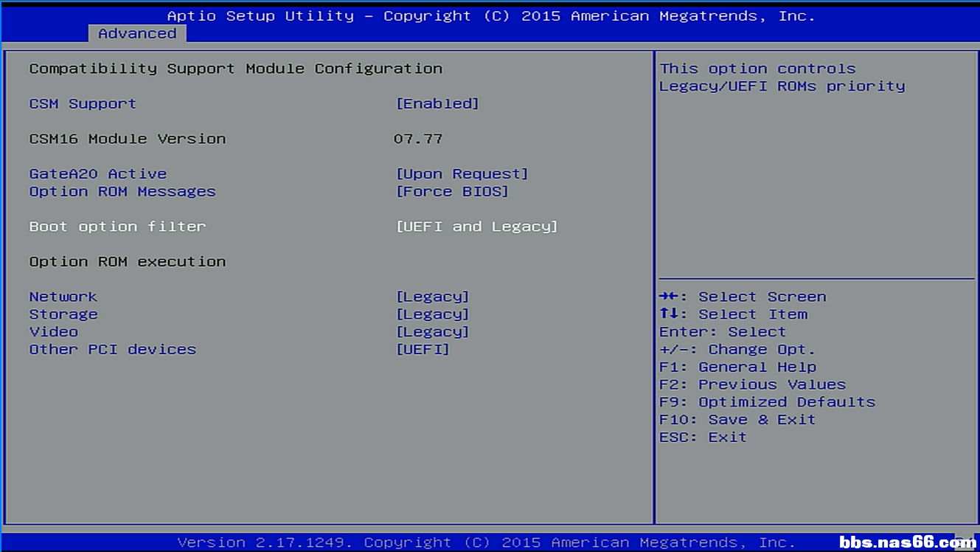Viewport: 980px width, 552px height.
Task: Select the Video option ROM label
Action: [54, 332]
